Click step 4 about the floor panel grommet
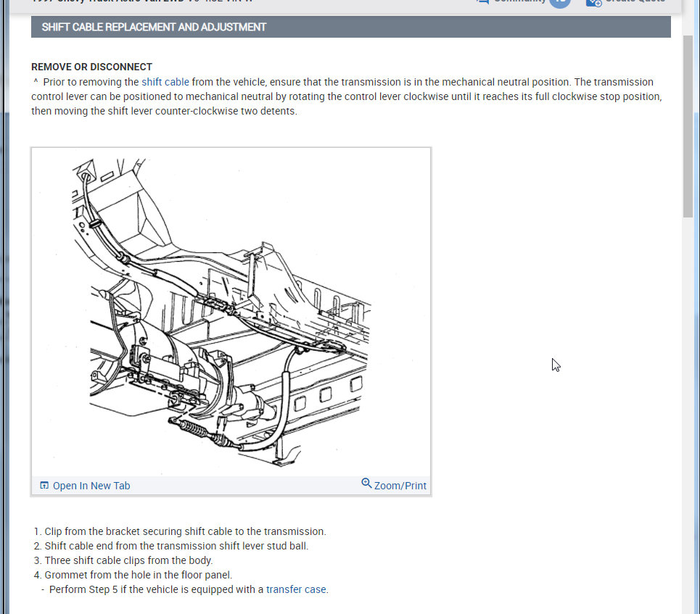700x614 pixels. 138,575
